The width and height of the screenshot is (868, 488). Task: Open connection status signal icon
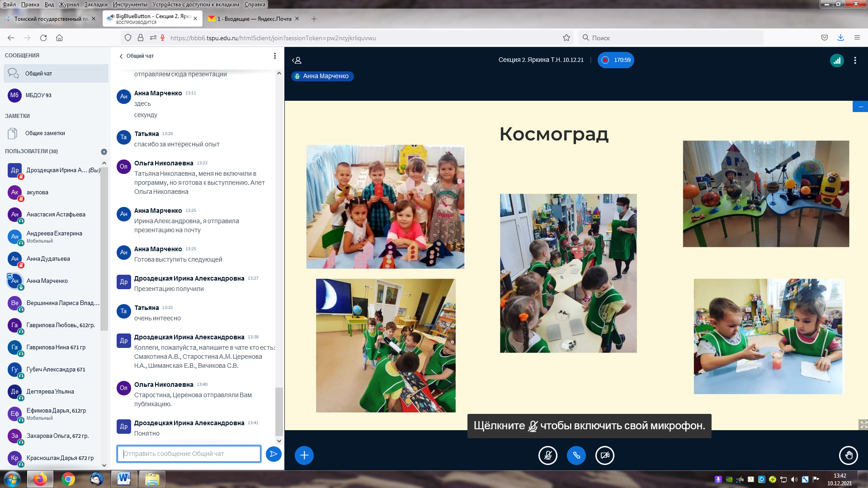click(837, 60)
